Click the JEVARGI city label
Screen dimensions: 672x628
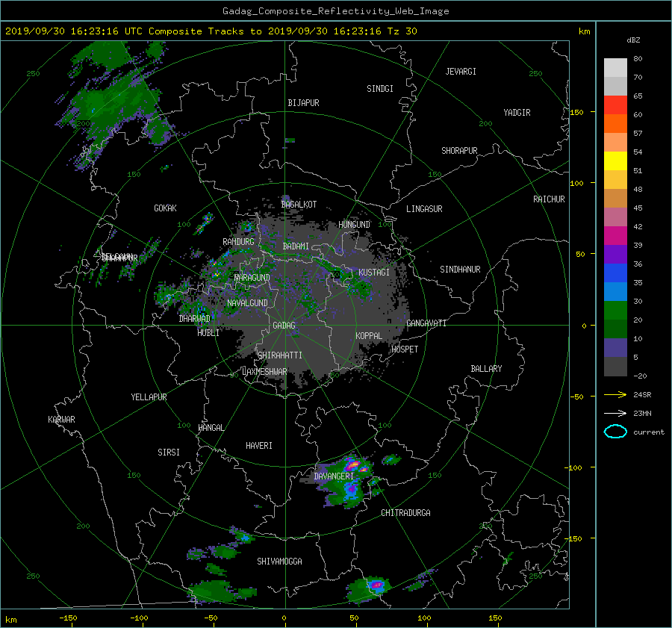pyautogui.click(x=461, y=72)
